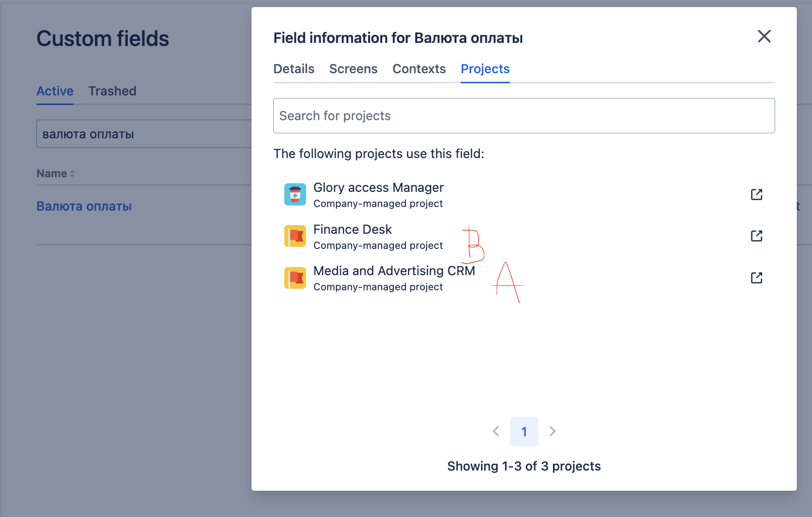Click the Glory access Manager project avatar
The height and width of the screenshot is (517, 812).
pyautogui.click(x=295, y=194)
